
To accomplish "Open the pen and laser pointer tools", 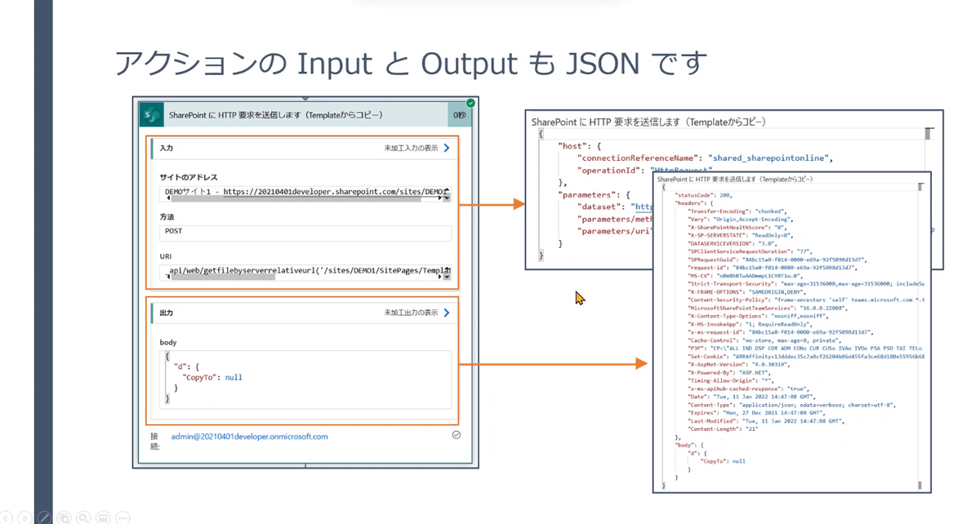I will coord(45,517).
